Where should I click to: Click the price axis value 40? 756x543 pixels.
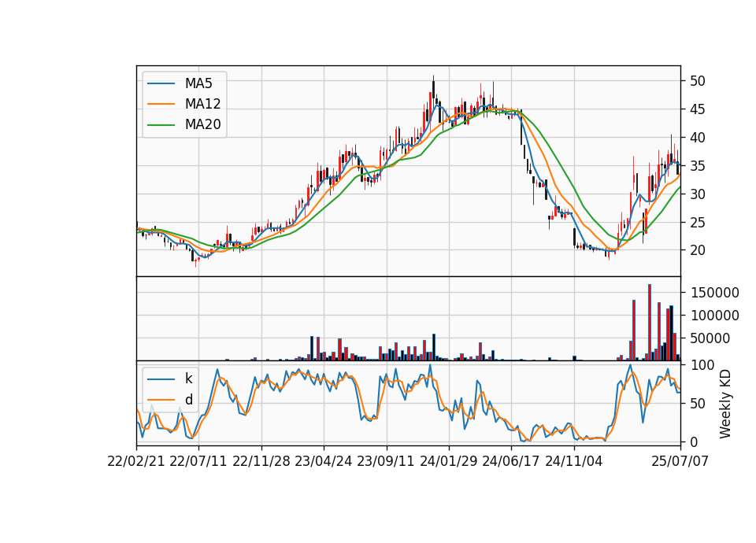(698, 138)
